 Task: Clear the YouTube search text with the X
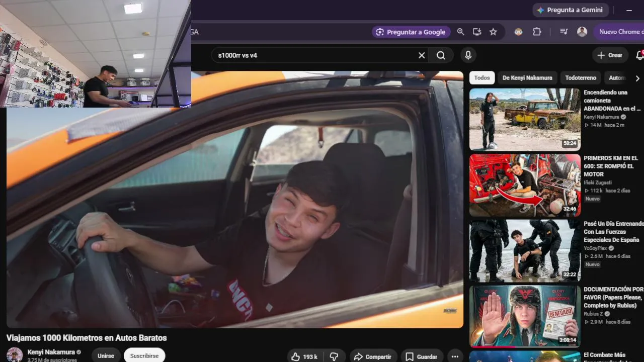[x=422, y=55]
